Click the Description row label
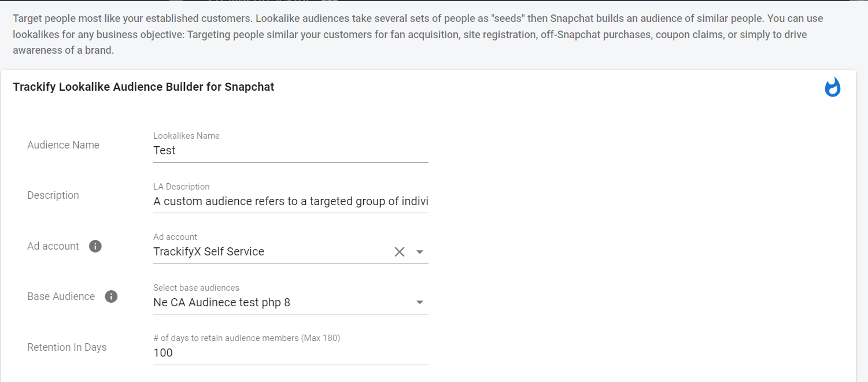Screen dimensions: 868x382 click(53, 195)
